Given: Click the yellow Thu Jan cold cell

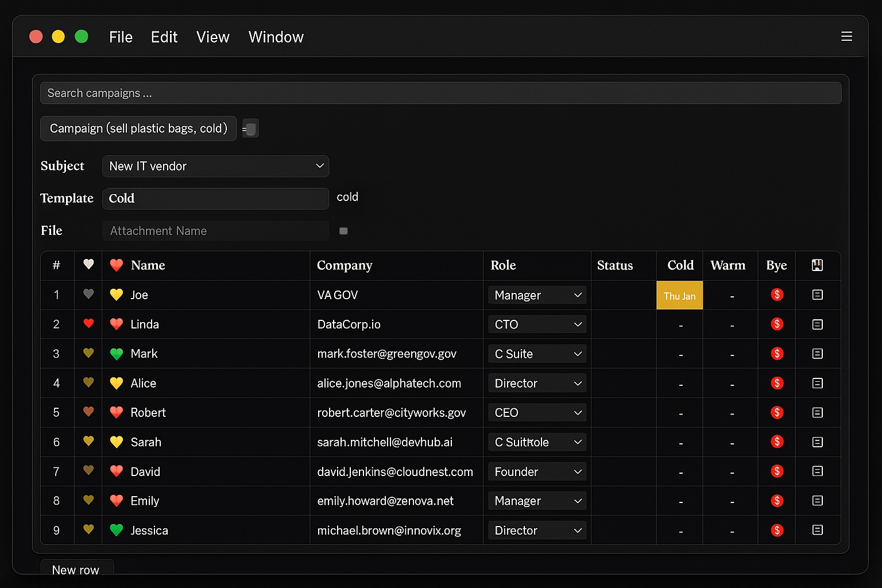Looking at the screenshot, I should click(680, 295).
